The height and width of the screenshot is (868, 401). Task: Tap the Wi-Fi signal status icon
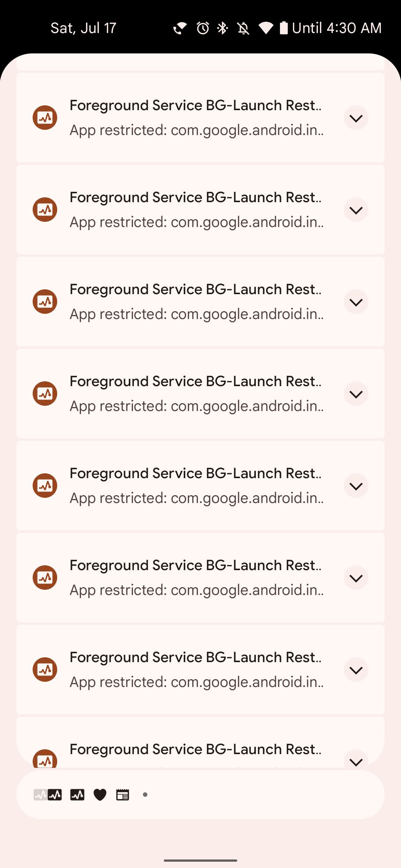pos(266,28)
